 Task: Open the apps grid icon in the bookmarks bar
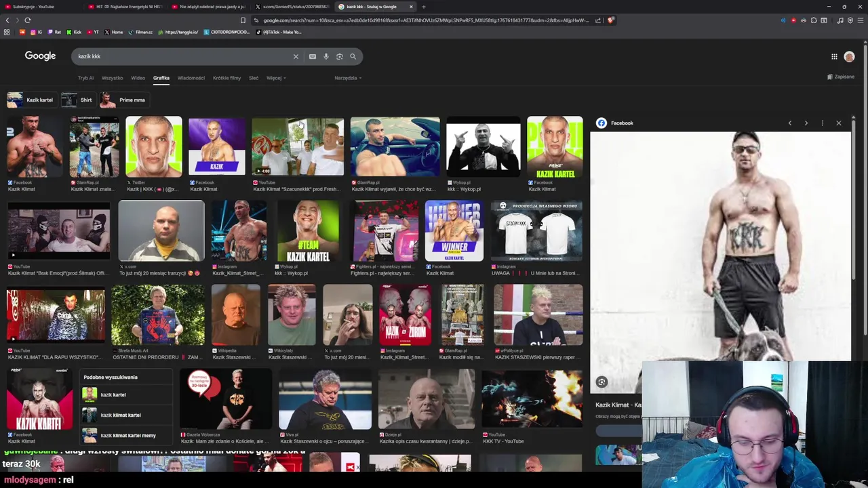click(7, 32)
